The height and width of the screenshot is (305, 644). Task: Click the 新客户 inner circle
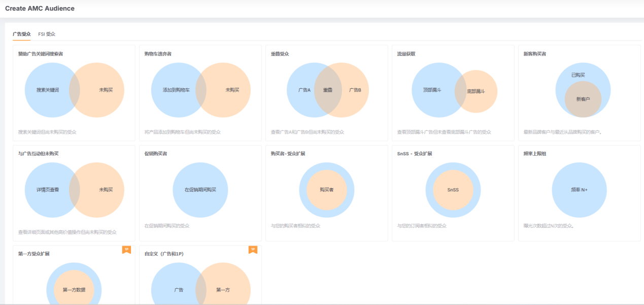[x=583, y=99]
